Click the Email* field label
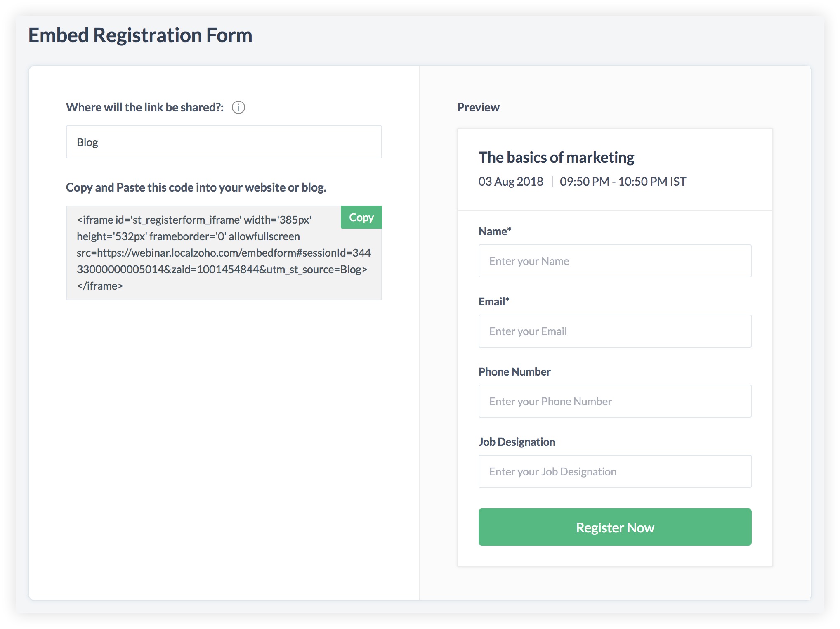 [x=494, y=302]
